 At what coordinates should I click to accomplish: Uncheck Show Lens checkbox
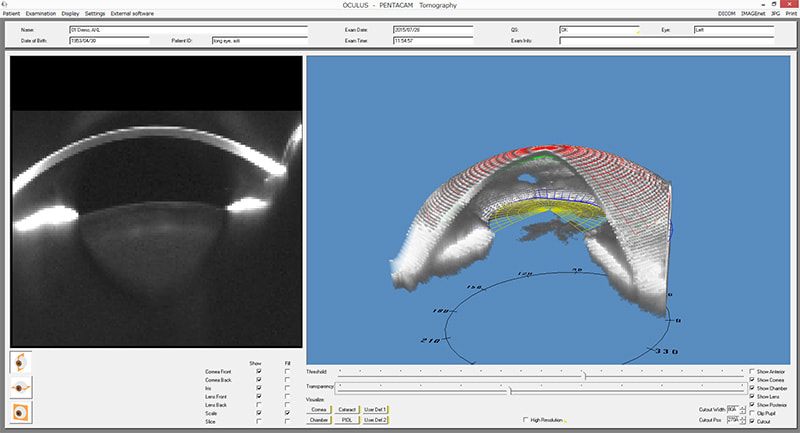pyautogui.click(x=752, y=396)
